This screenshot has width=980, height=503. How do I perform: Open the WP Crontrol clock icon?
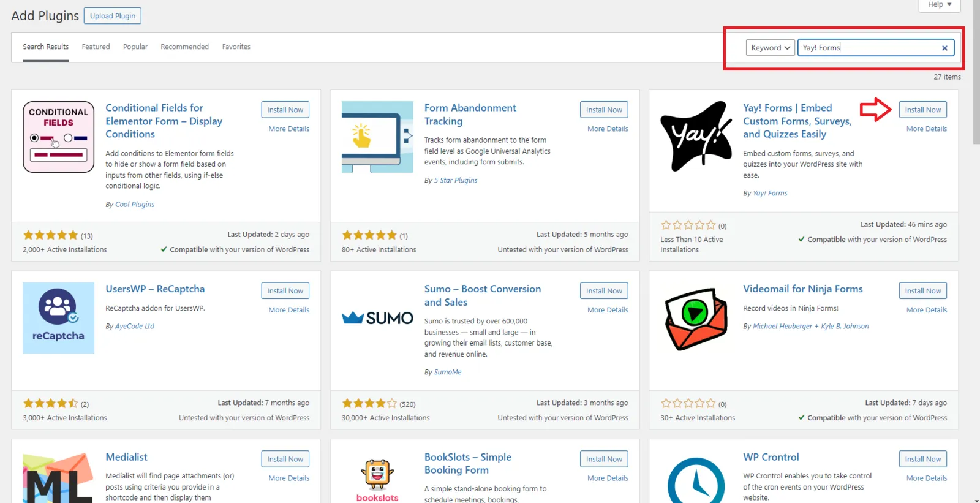tap(696, 480)
